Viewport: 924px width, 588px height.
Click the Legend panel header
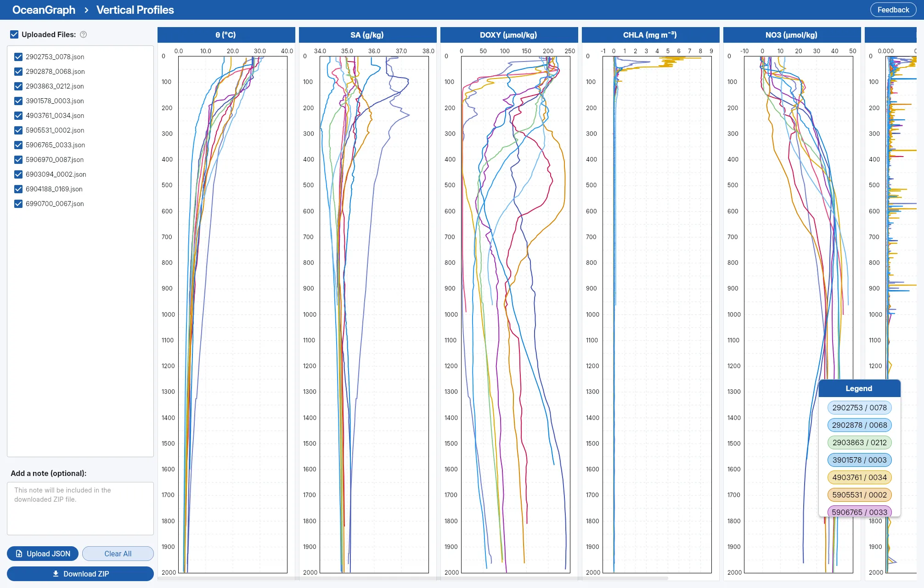pos(859,388)
